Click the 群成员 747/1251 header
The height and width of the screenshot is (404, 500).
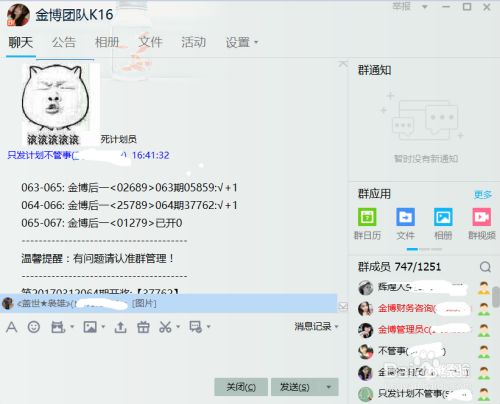click(399, 267)
